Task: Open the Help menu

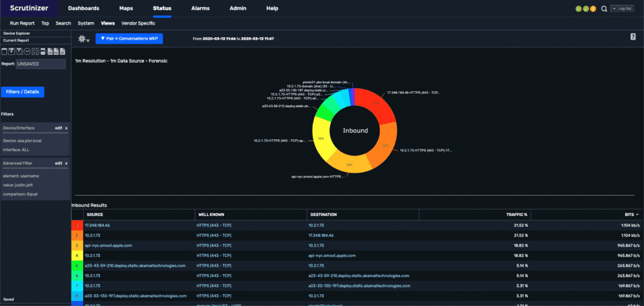Action: tap(272, 8)
